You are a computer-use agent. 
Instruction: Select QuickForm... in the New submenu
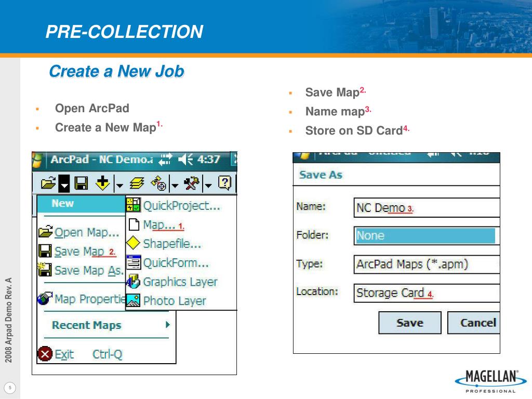pyautogui.click(x=176, y=263)
